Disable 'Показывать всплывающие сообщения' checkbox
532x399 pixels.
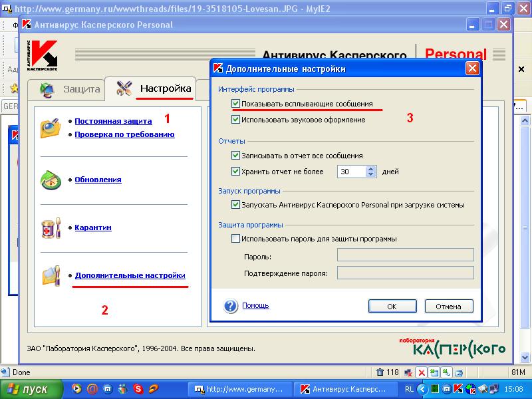point(236,104)
